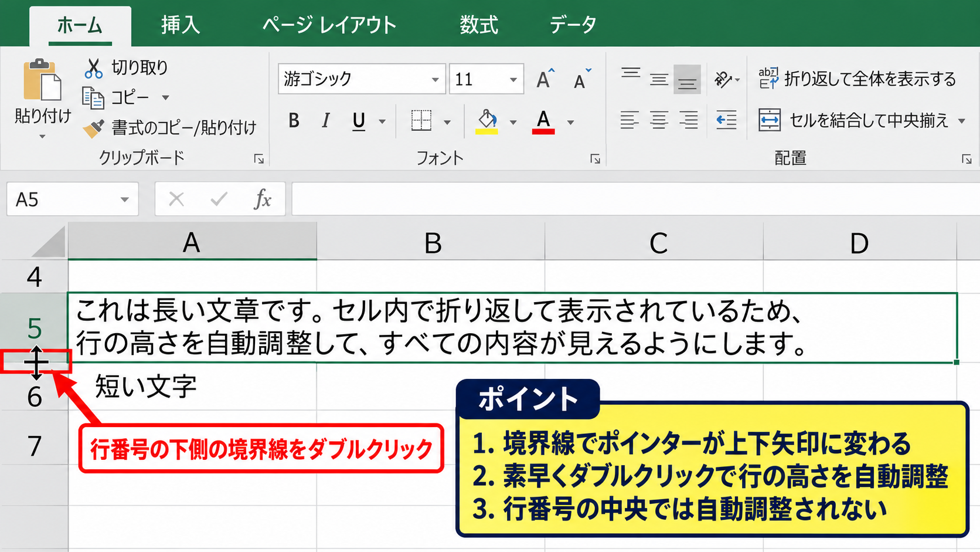Toggle Italic formatting
This screenshot has height=552, width=980.
[x=326, y=121]
